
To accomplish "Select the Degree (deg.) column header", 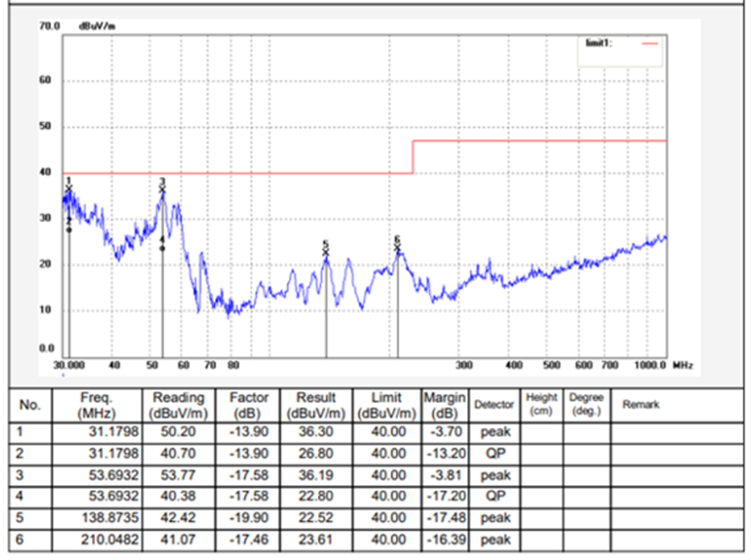I will point(587,405).
